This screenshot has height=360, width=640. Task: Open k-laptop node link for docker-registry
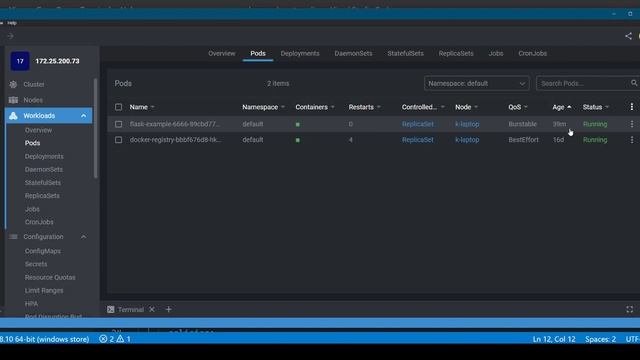click(467, 140)
